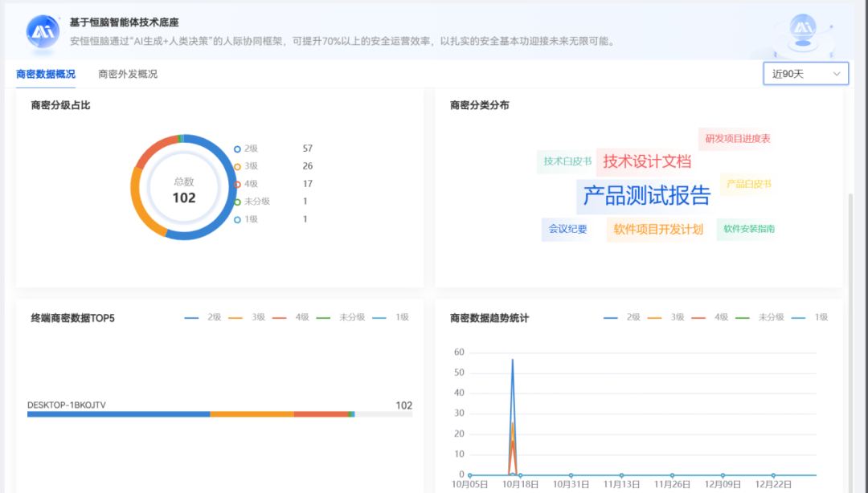The width and height of the screenshot is (868, 493).
Task: Toggle 未分级 legend marker in donut chart
Action: pyautogui.click(x=237, y=202)
